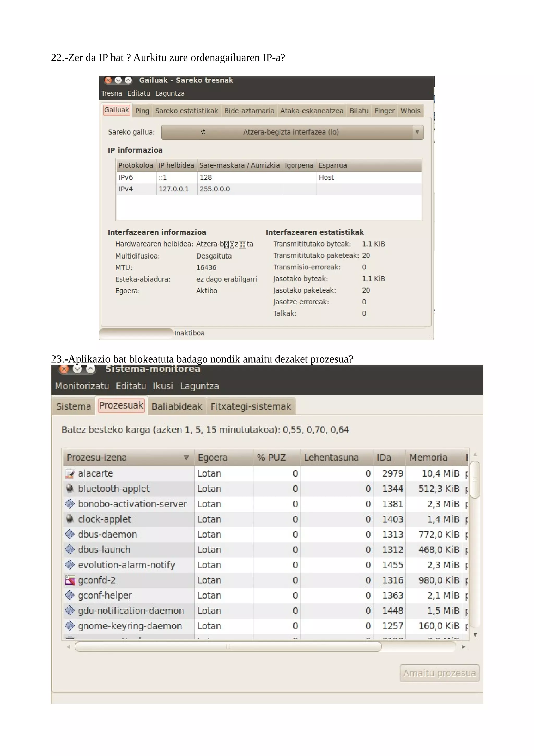This screenshot has width=534, height=756.
Task: Switch to the Whois tab
Action: point(410,111)
